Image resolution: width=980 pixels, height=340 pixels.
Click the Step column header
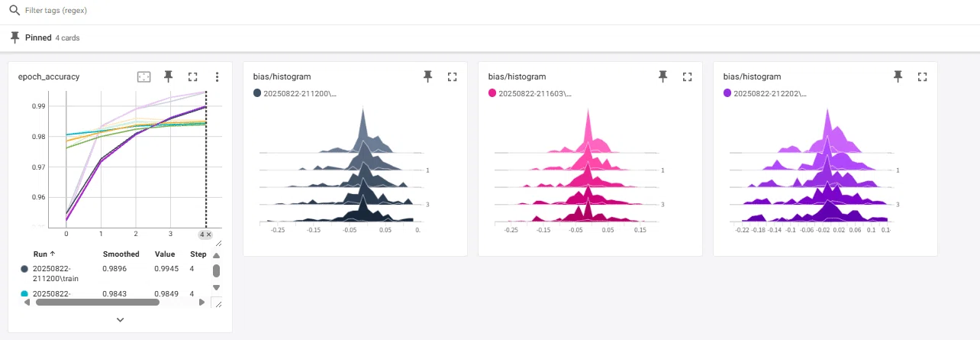(198, 254)
